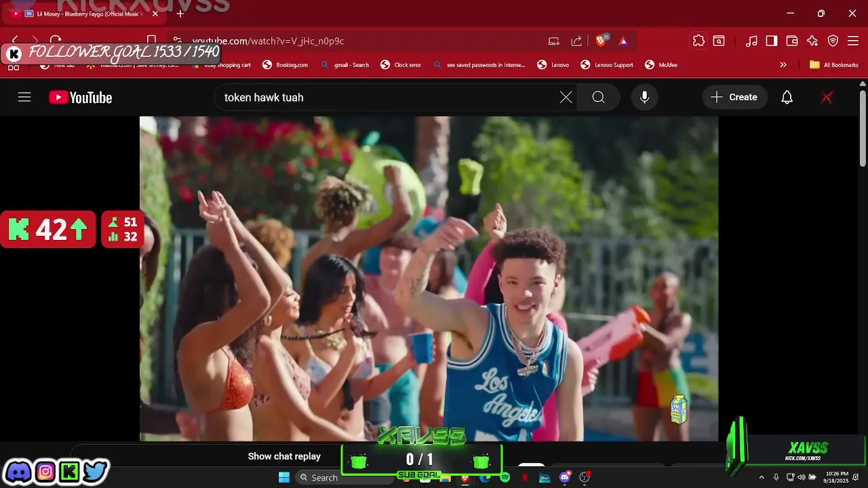The image size is (868, 488).
Task: Start voice search with the microphone icon
Action: pyautogui.click(x=644, y=98)
